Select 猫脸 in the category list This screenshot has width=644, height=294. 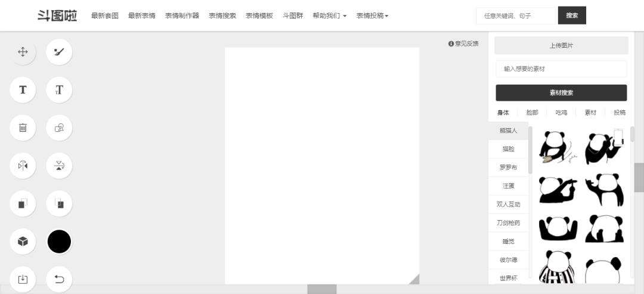coord(508,149)
